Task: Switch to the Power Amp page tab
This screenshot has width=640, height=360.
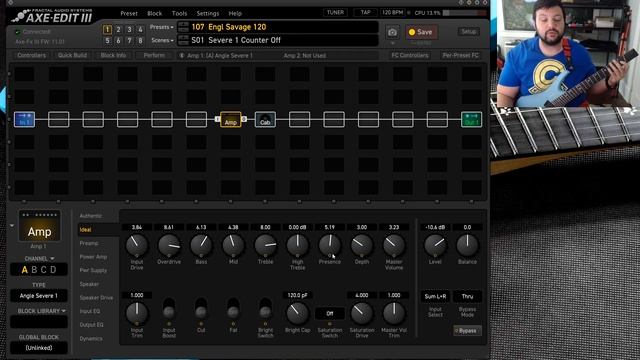Action: (93, 257)
